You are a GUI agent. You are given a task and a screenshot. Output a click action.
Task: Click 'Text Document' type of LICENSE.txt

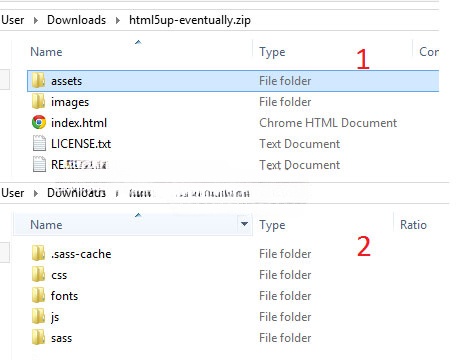point(300,144)
